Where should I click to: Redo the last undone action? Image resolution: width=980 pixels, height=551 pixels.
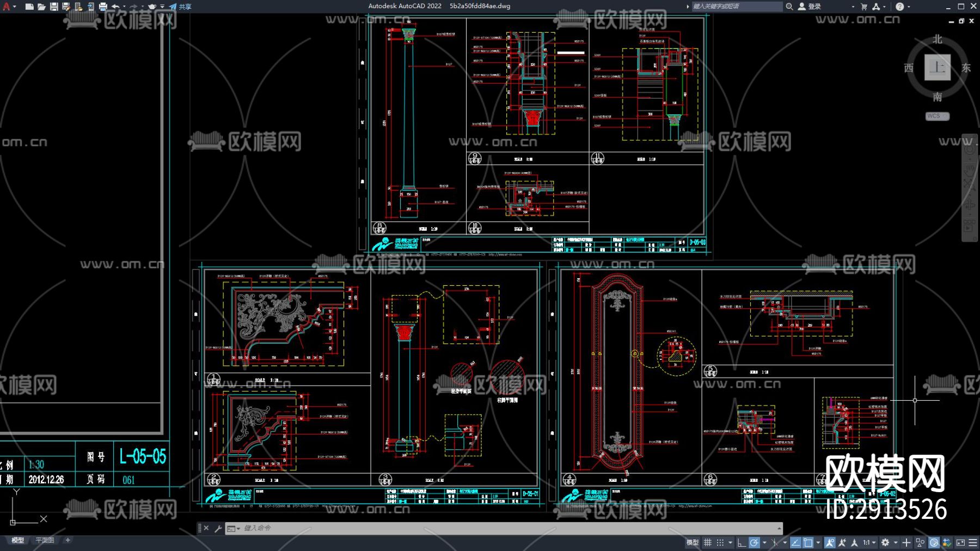tap(133, 7)
